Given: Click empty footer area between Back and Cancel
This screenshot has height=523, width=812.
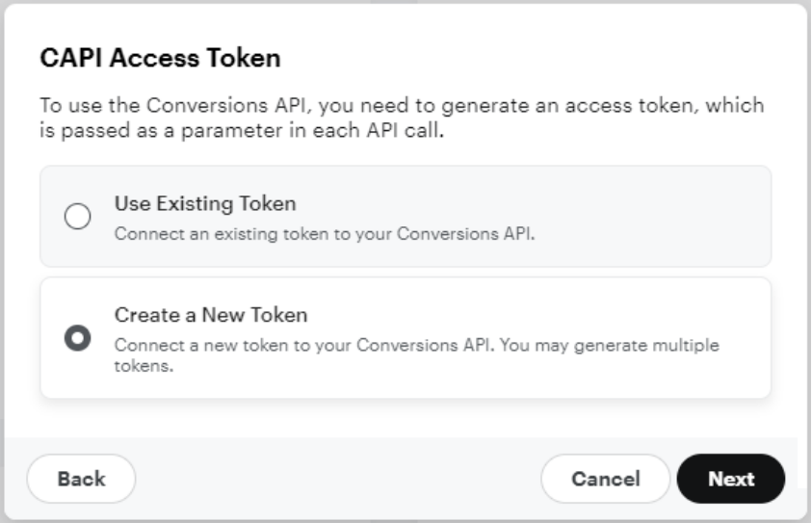Looking at the screenshot, I should 337,479.
